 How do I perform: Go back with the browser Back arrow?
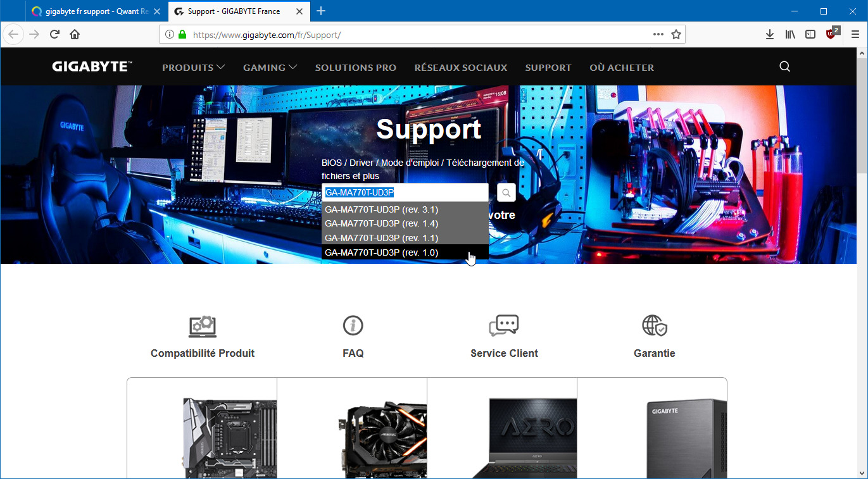tap(14, 34)
